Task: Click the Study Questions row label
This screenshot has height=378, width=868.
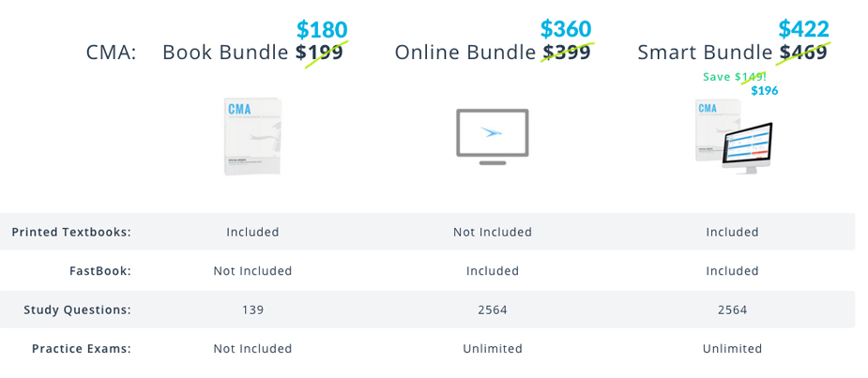Action: [77, 310]
